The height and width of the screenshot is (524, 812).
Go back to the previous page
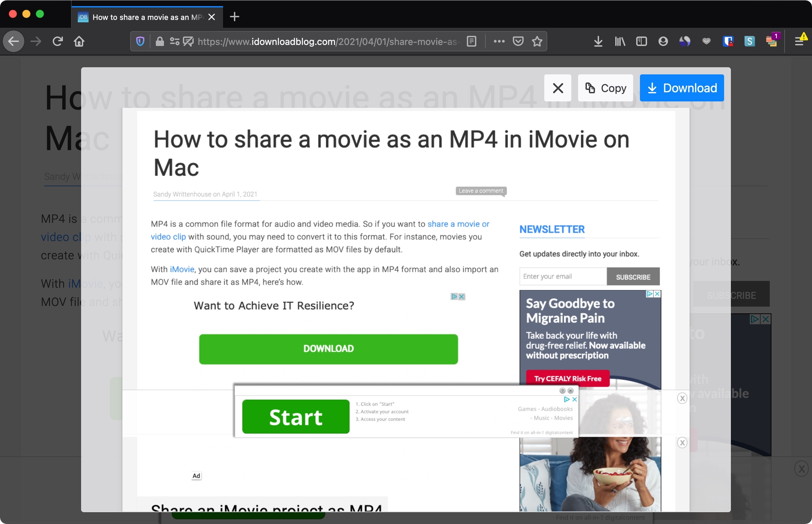(x=14, y=42)
